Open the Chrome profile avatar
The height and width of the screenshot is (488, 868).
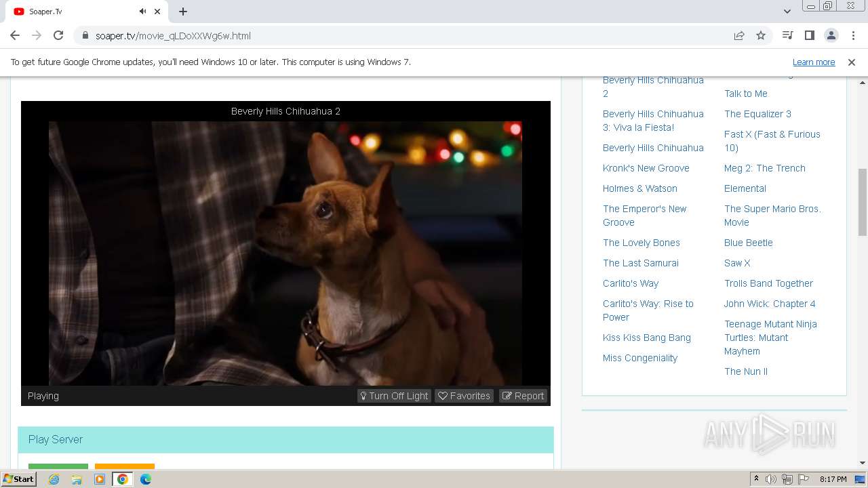pyautogui.click(x=831, y=35)
